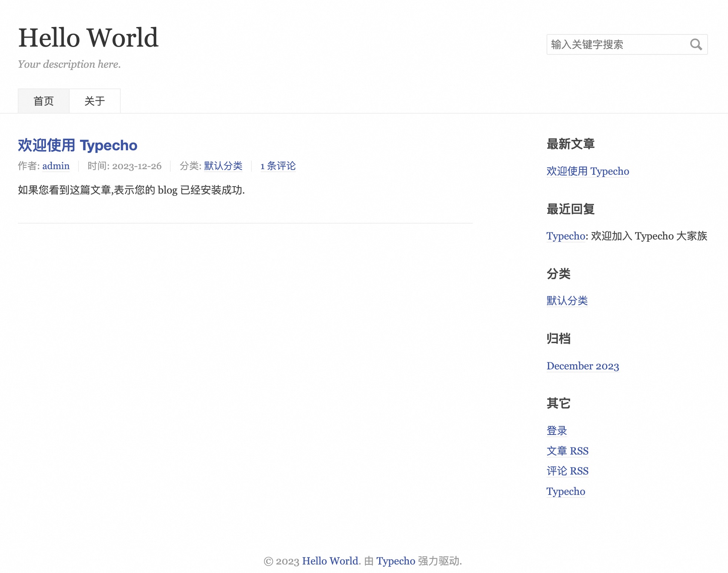Viewport: 728px width, 573px height.
Task: Click the post excerpt about blog 已经安装成功
Action: click(131, 190)
